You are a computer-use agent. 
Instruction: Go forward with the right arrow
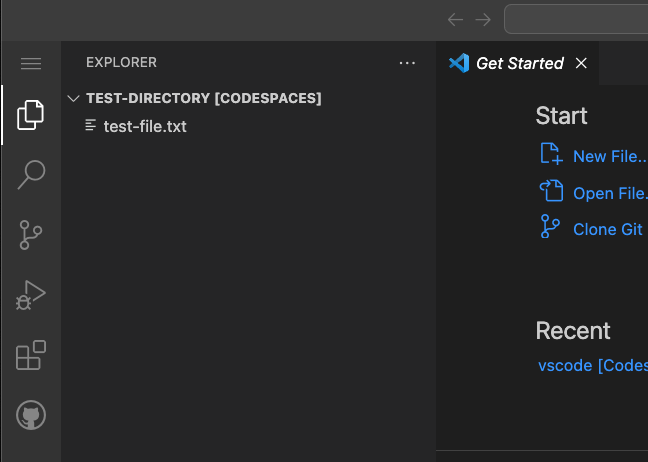pos(483,19)
